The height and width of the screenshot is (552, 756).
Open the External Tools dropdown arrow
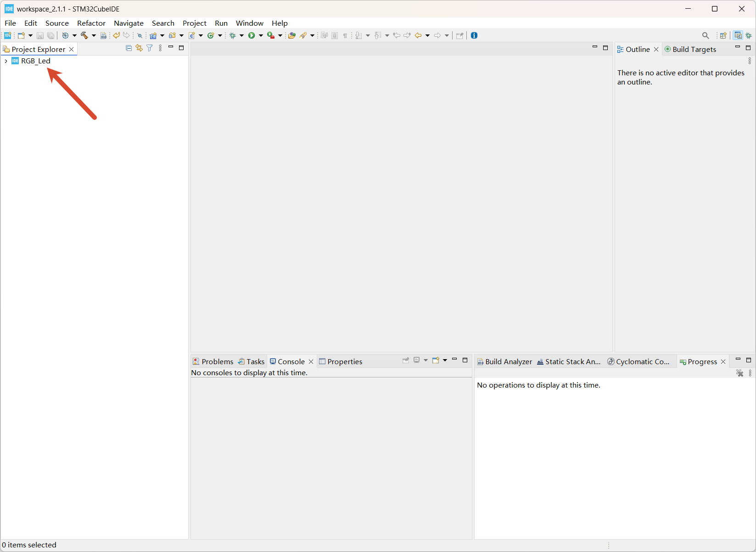coord(280,35)
